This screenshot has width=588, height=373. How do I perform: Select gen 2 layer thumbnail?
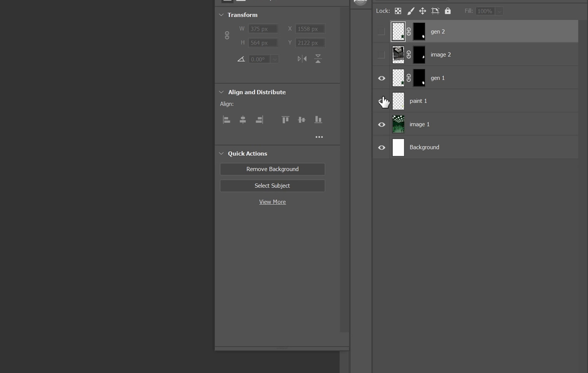click(398, 32)
